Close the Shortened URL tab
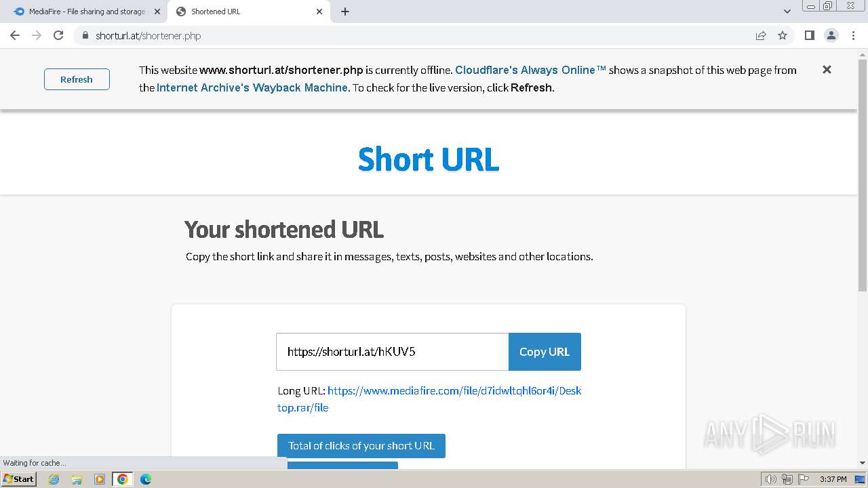Image resolution: width=868 pixels, height=488 pixels. pyautogui.click(x=319, y=12)
